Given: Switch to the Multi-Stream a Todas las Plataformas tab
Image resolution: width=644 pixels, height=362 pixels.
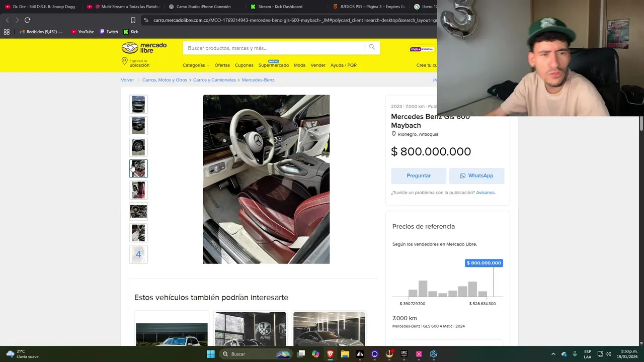Looking at the screenshot, I should pyautogui.click(x=123, y=7).
